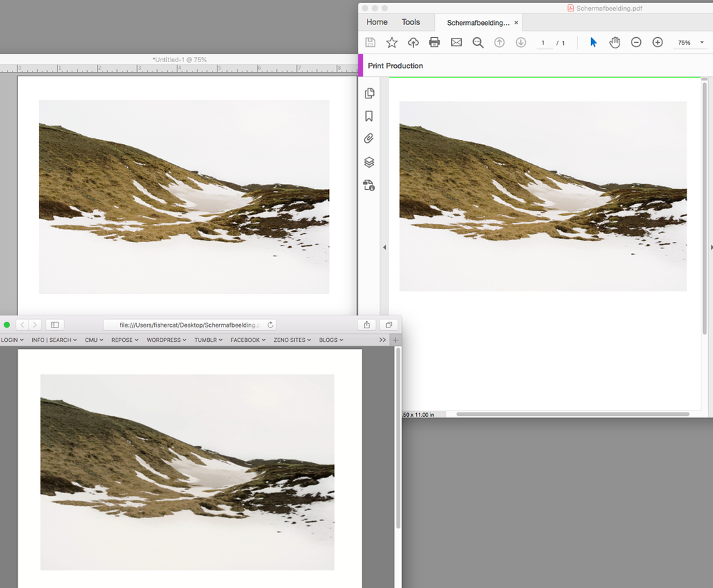Screen dimensions: 713x588
Task: Star the PDF using the favorite icon
Action: (391, 42)
